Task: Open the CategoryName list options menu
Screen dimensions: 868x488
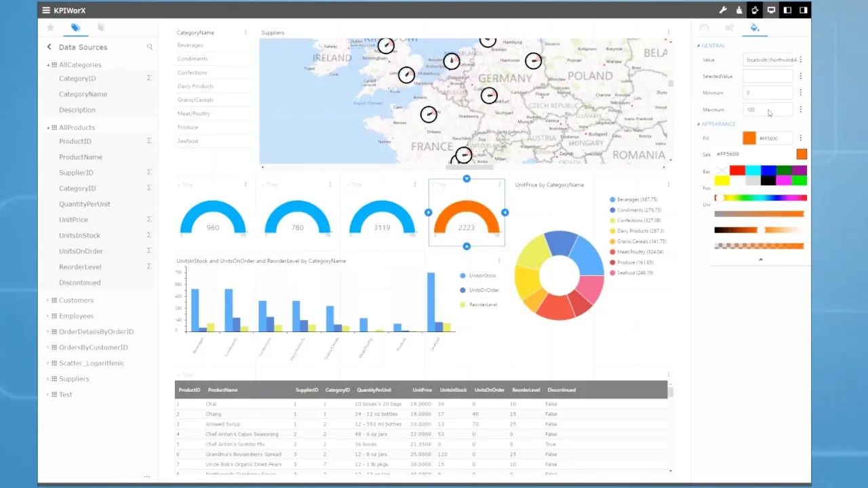Action: [245, 33]
